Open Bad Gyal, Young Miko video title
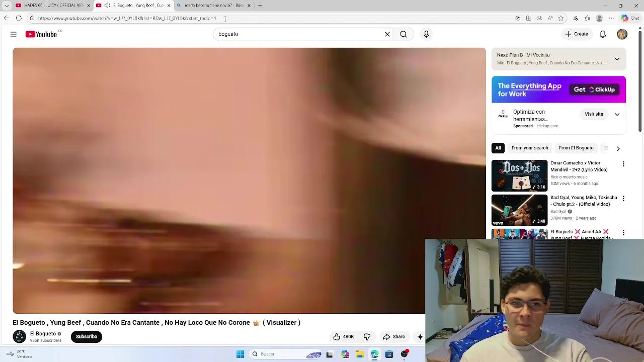The height and width of the screenshot is (362, 644). pyautogui.click(x=584, y=201)
